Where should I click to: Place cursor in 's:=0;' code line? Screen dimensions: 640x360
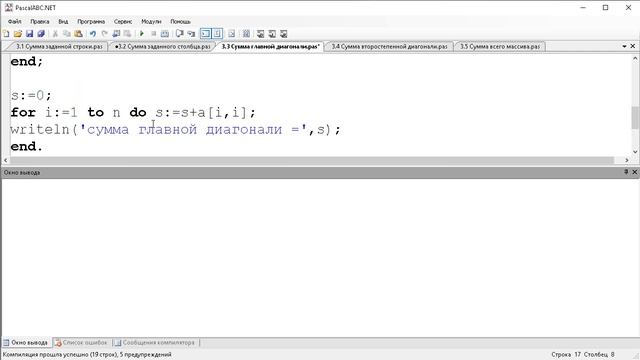point(31,96)
